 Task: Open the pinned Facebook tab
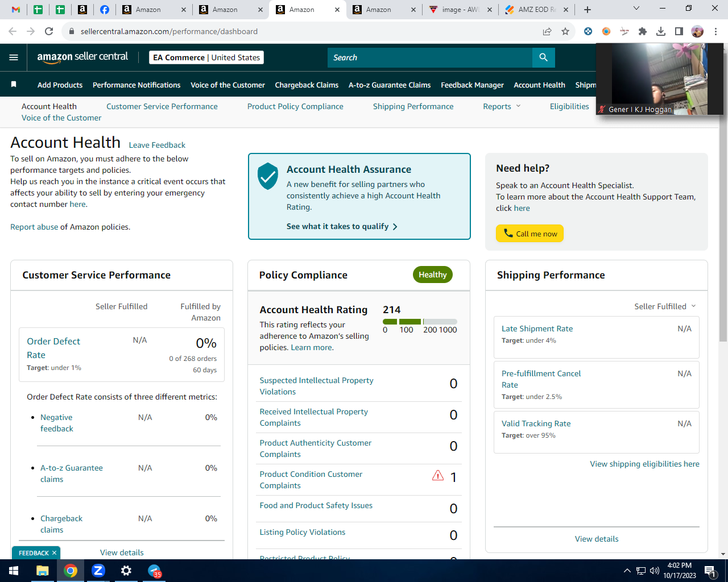105,10
